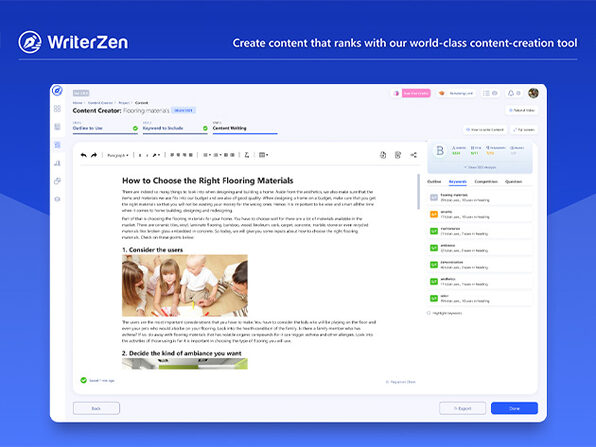Go to the Keyword to Include step
This screenshot has width=596, height=447.
coord(163,128)
